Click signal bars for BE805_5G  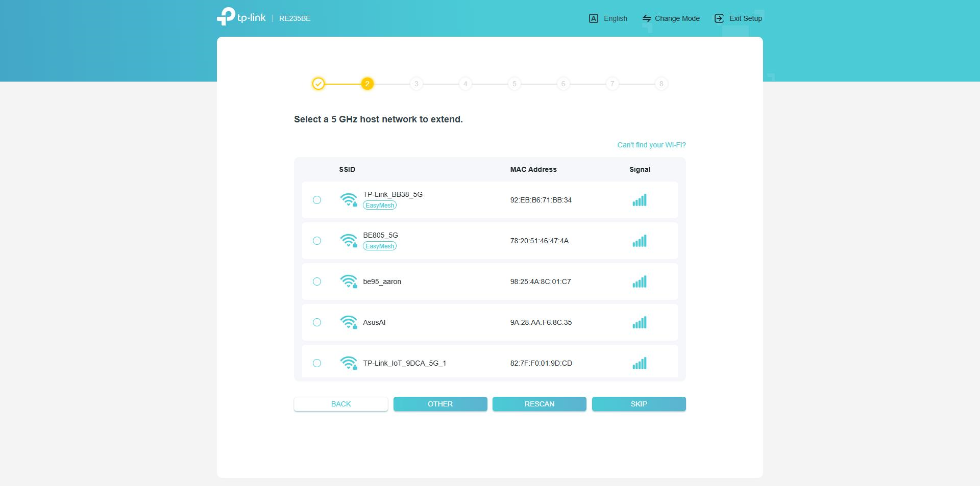pos(640,241)
